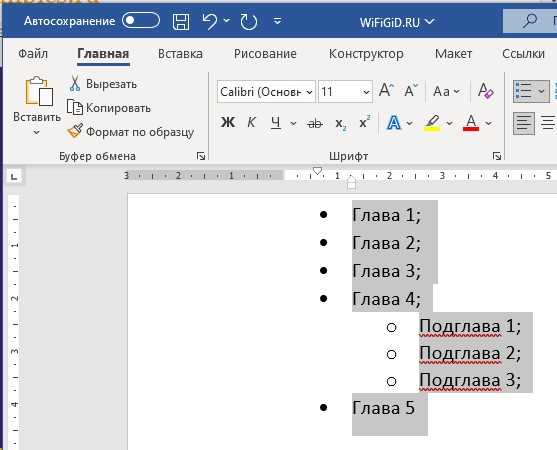Toggle superscript x² formatting
Screen dimensions: 557x450
pyautogui.click(x=365, y=122)
